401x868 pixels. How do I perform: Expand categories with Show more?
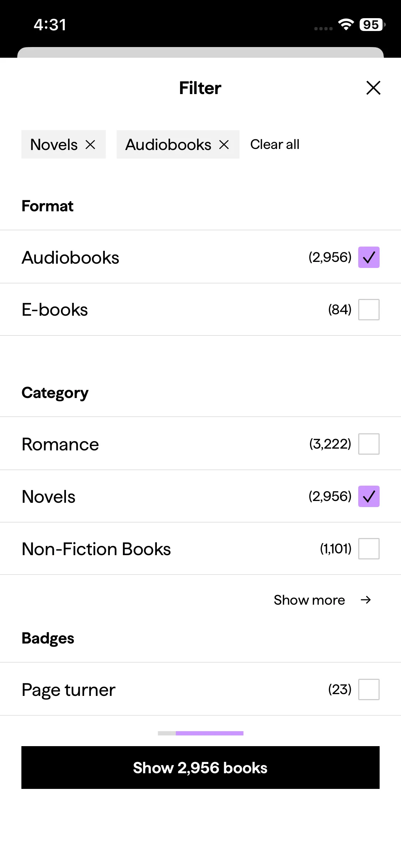(309, 600)
